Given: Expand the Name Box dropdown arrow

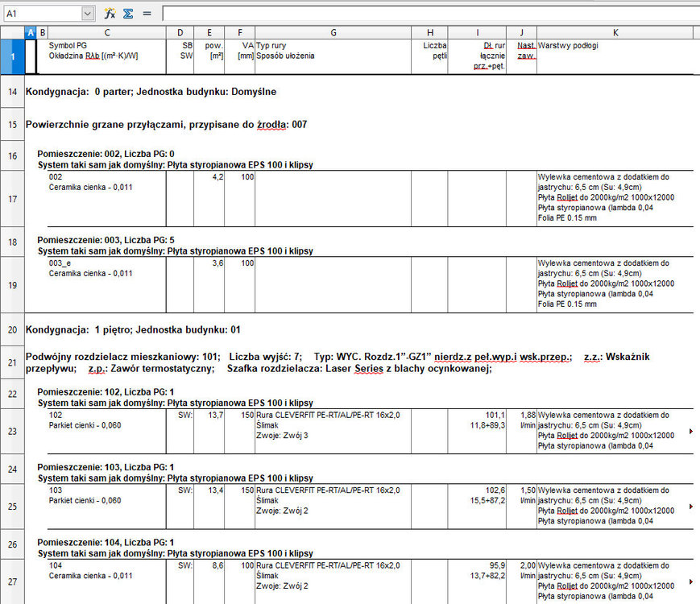Looking at the screenshot, I should coord(87,14).
